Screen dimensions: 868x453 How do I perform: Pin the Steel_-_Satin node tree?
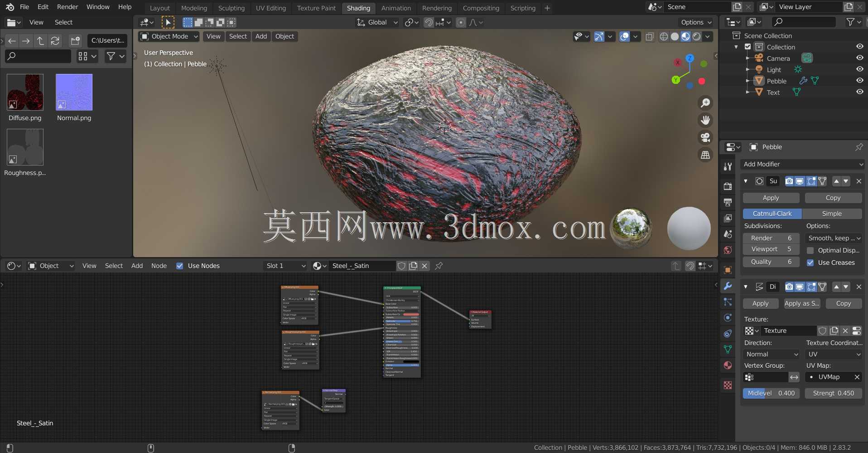[x=439, y=266]
